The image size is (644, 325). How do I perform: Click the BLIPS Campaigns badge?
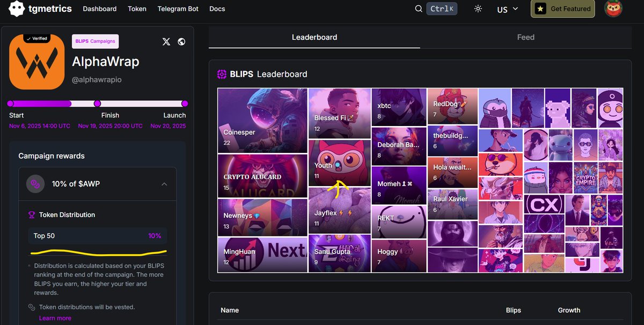coord(95,41)
